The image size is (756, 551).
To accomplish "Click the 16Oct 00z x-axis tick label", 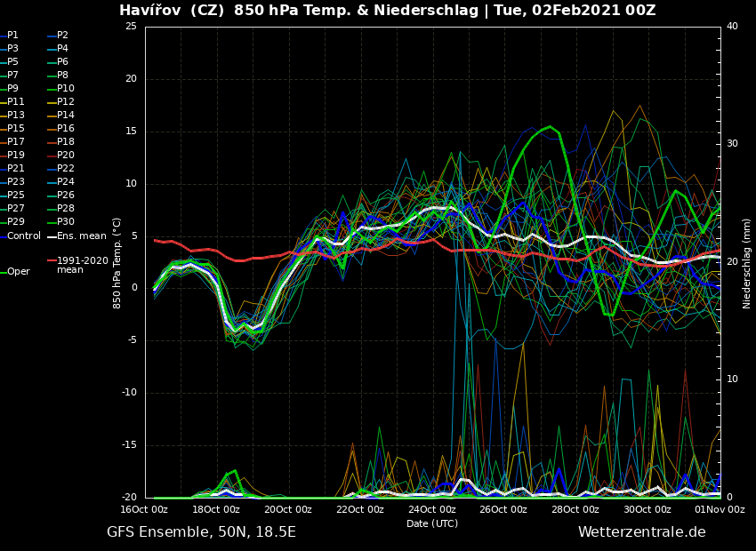I will click(145, 510).
